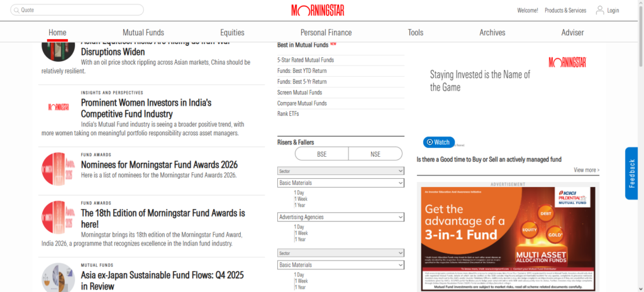
Task: Open Nominees for Morningstar Fund Awards 2026 headline
Action: tap(159, 165)
